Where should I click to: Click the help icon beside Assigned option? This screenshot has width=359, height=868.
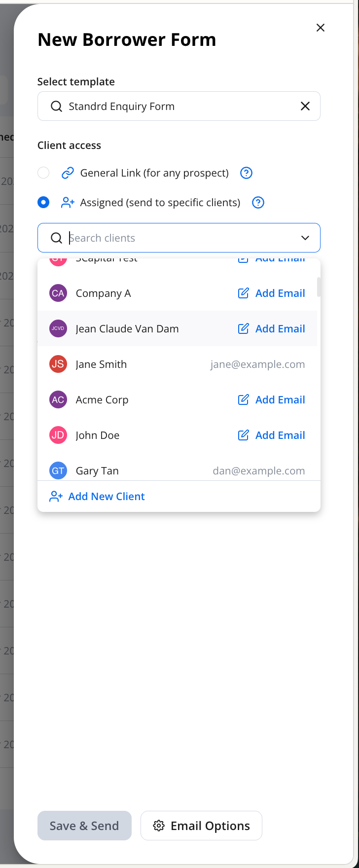(x=258, y=203)
